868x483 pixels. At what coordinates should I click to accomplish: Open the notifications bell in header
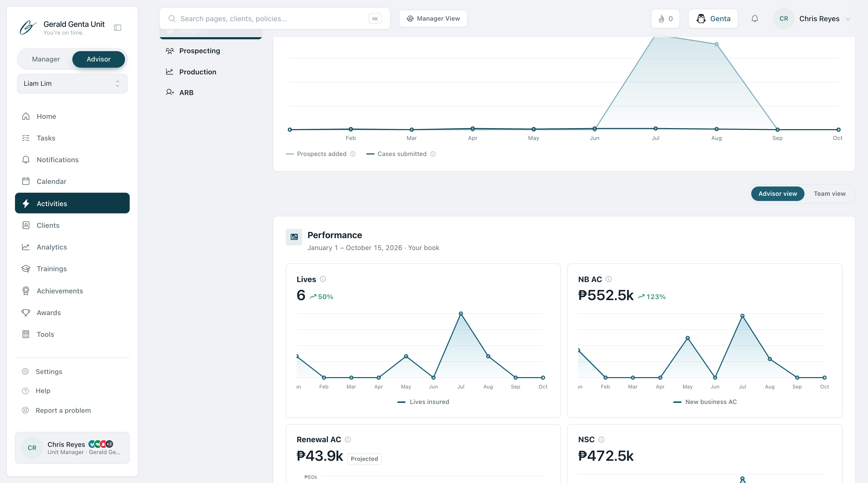(755, 19)
